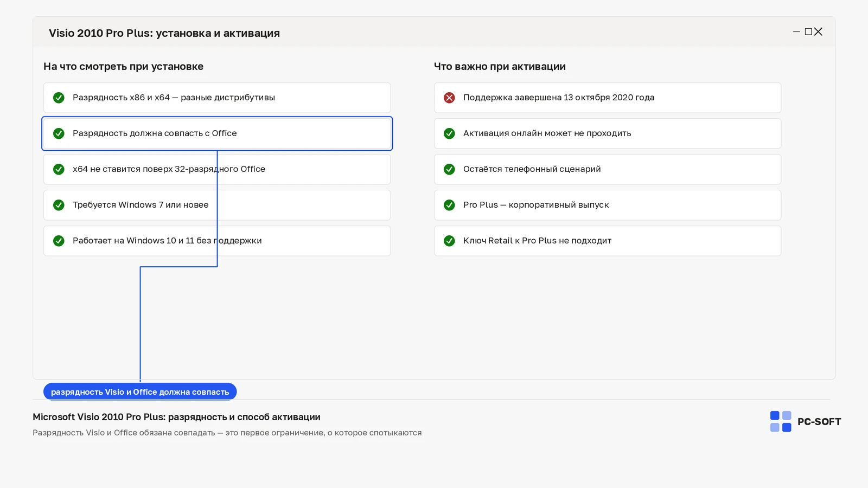Select row 'Остаётся телефонный сценарий'
Image resolution: width=868 pixels, height=488 pixels.
(608, 169)
